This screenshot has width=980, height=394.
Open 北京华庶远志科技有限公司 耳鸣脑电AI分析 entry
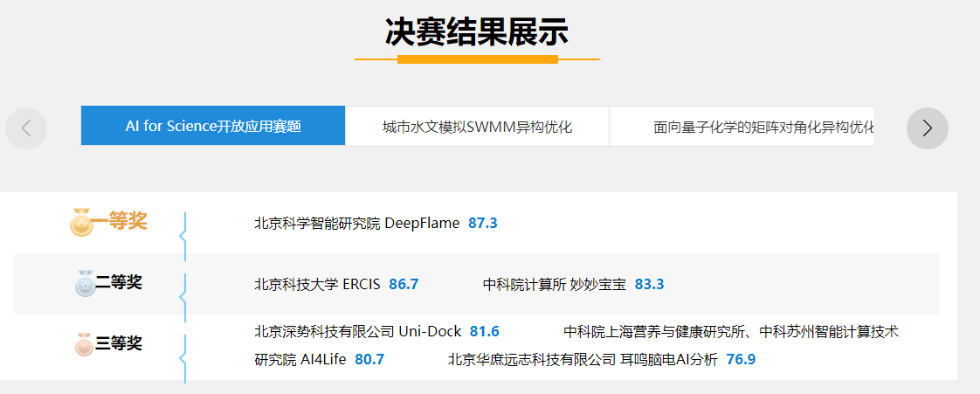click(x=583, y=359)
